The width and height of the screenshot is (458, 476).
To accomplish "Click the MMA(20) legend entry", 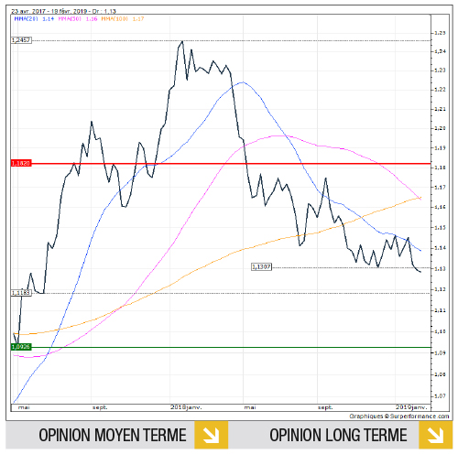I will click(x=34, y=19).
